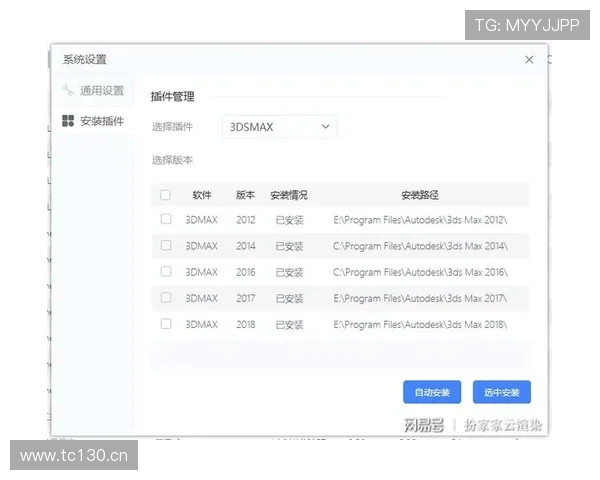Click version cell 2016
The image size is (600, 480).
[x=246, y=273]
